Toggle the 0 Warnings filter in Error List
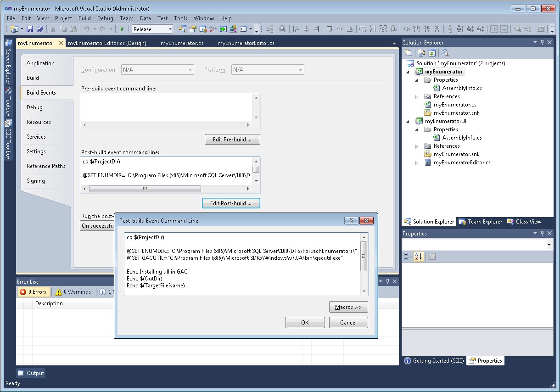560x392 pixels. [73, 292]
